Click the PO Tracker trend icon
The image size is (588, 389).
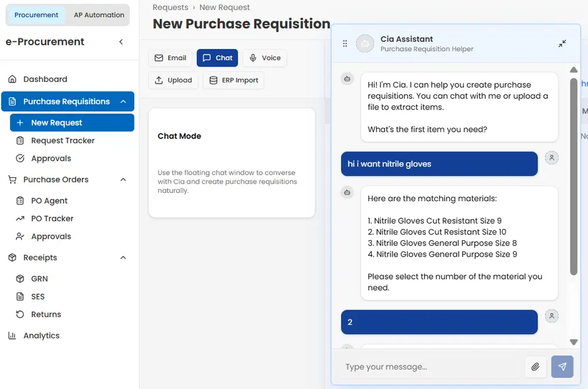point(20,218)
